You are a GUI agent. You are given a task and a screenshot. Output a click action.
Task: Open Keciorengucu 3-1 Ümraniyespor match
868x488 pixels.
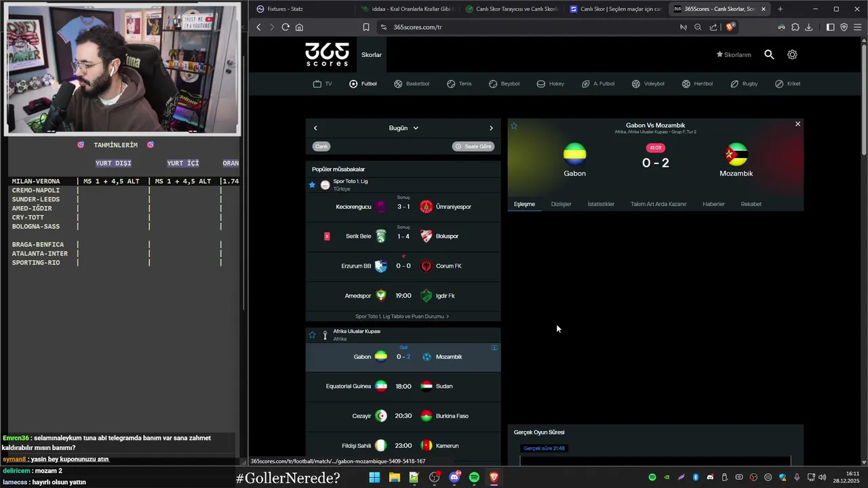pyautogui.click(x=403, y=207)
